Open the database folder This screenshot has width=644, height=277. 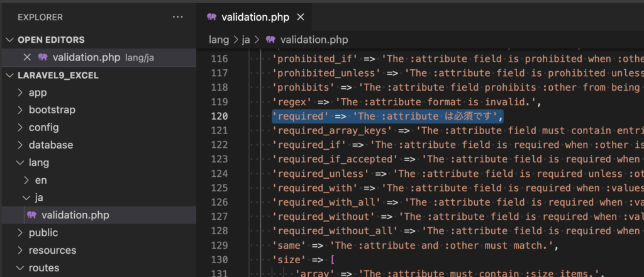point(50,145)
